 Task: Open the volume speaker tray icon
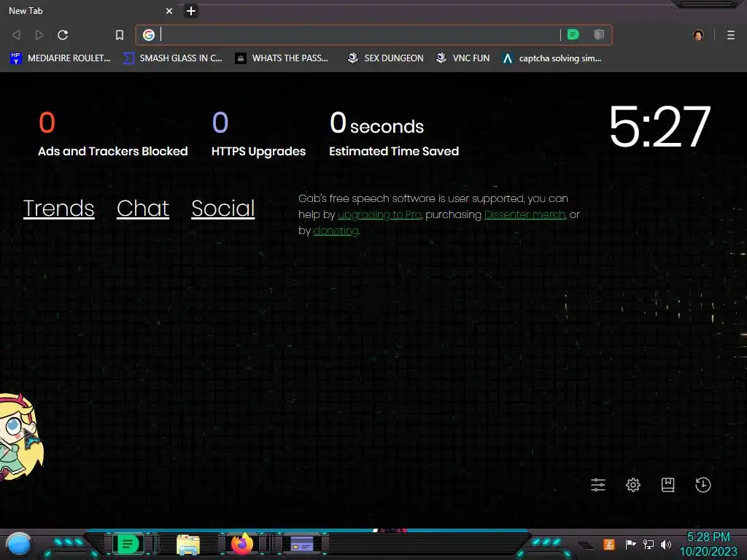click(666, 544)
